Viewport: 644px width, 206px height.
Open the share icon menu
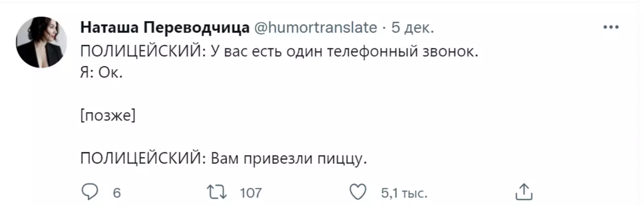pos(524,192)
